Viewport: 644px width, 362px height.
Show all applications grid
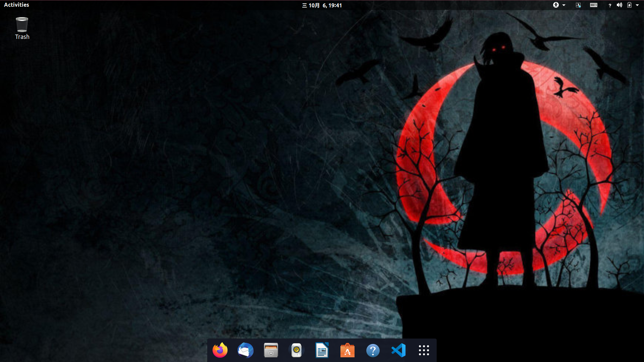(x=424, y=350)
